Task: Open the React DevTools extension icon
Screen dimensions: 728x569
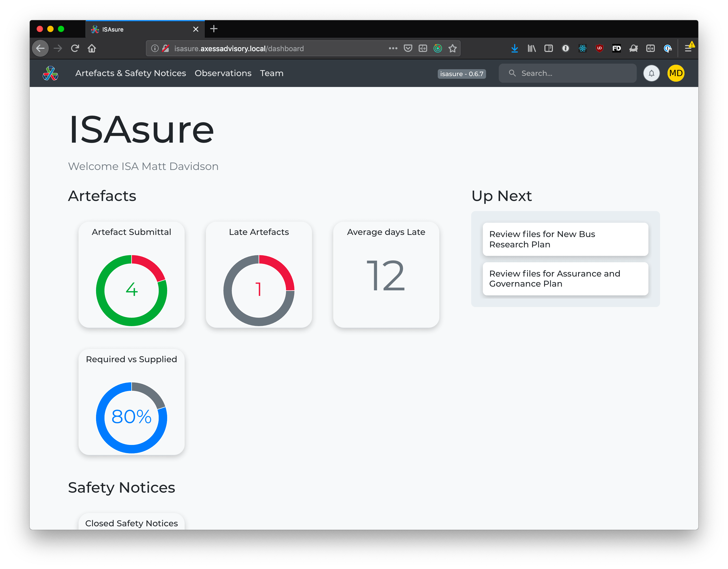Action: tap(582, 49)
